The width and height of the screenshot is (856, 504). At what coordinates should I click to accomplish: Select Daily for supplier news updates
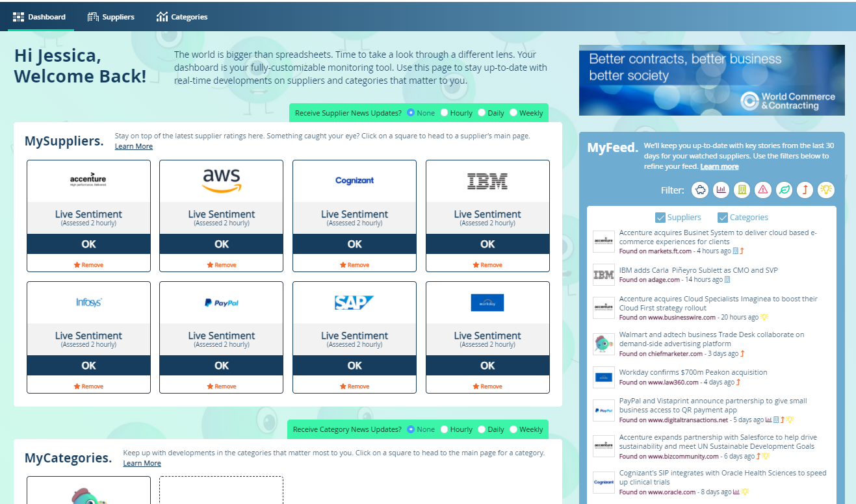pos(482,112)
